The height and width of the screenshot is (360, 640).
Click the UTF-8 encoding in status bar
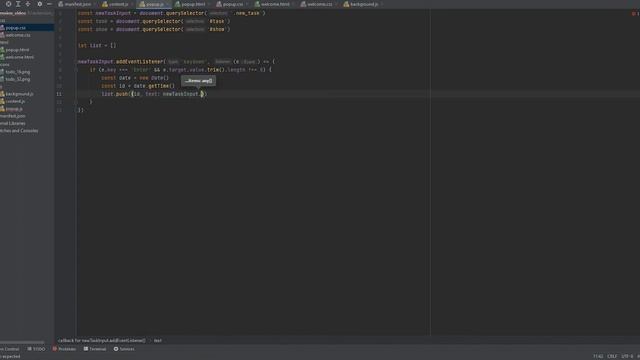coord(627,356)
